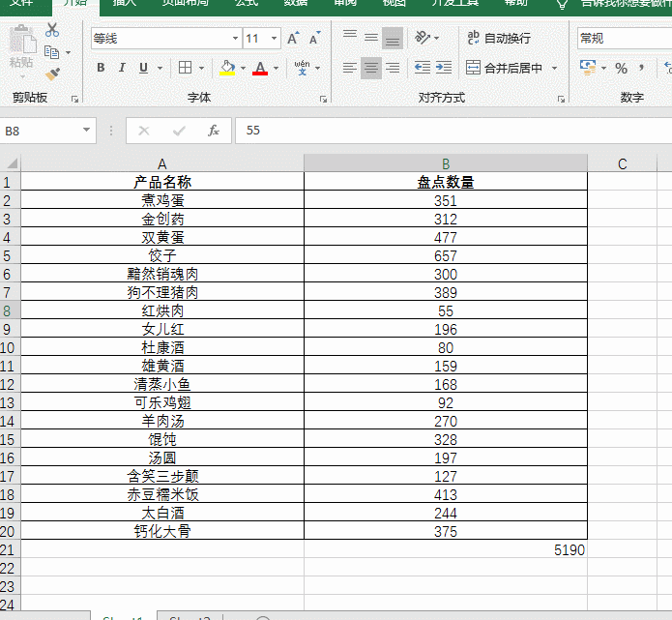The width and height of the screenshot is (672, 620).
Task: Click the fx insert function icon
Action: (214, 131)
